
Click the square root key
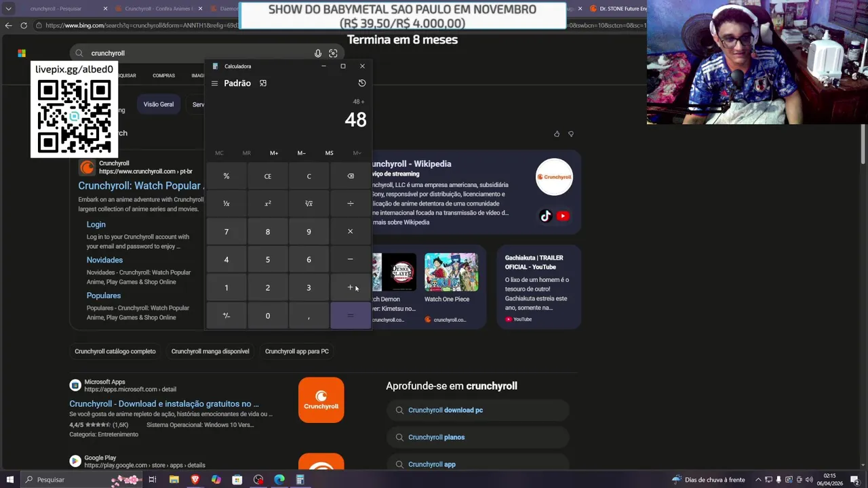pos(309,204)
